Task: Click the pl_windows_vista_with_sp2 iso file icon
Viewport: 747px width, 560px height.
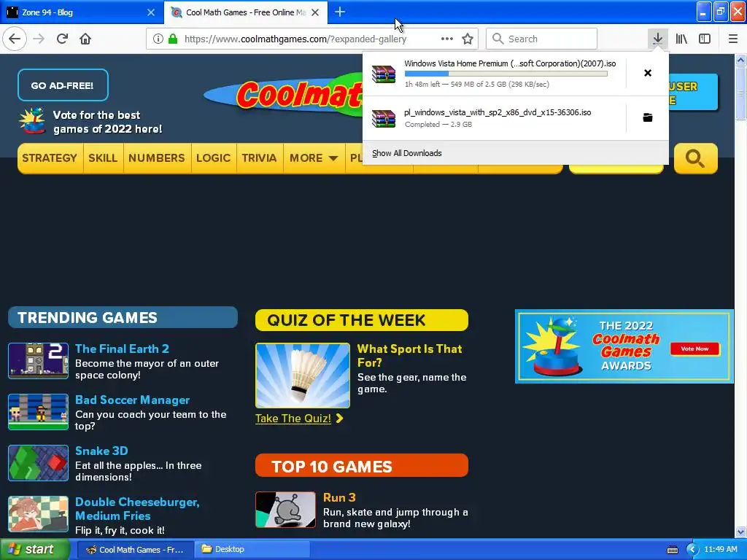Action: pos(384,119)
